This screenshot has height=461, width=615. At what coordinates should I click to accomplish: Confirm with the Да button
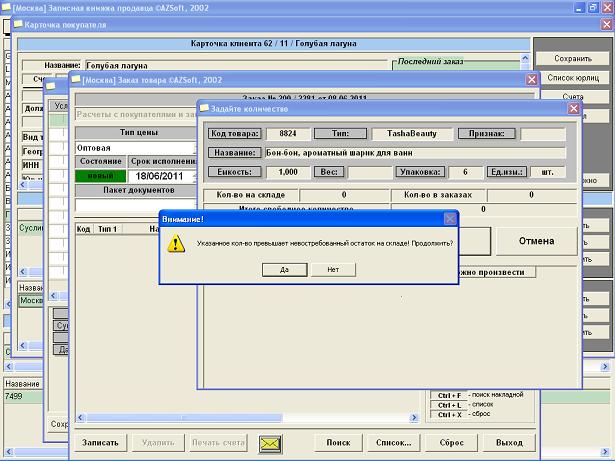tap(284, 270)
